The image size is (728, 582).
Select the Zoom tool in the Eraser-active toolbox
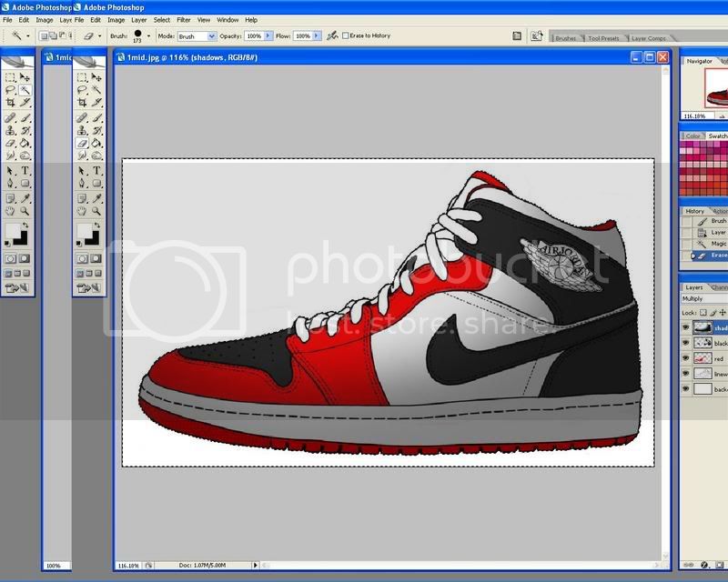(96, 212)
